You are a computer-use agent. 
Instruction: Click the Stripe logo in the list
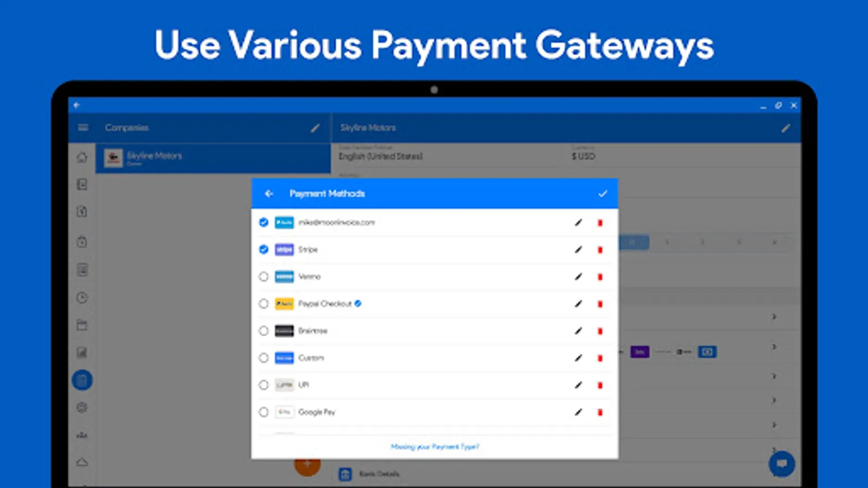pyautogui.click(x=284, y=249)
